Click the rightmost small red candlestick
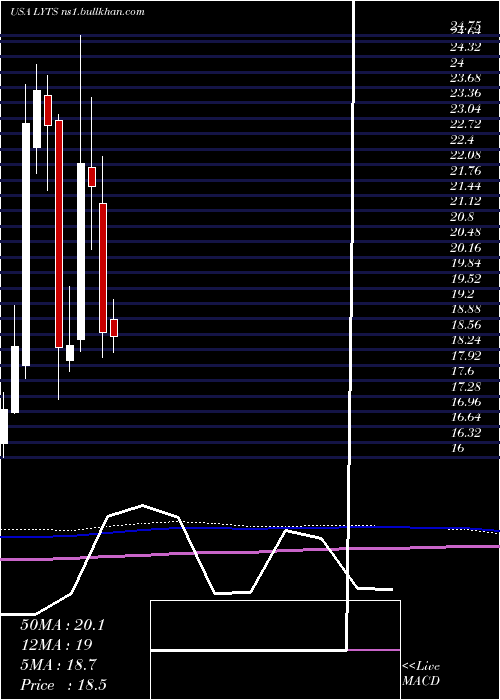Screen dimensions: 500x700 114,328
